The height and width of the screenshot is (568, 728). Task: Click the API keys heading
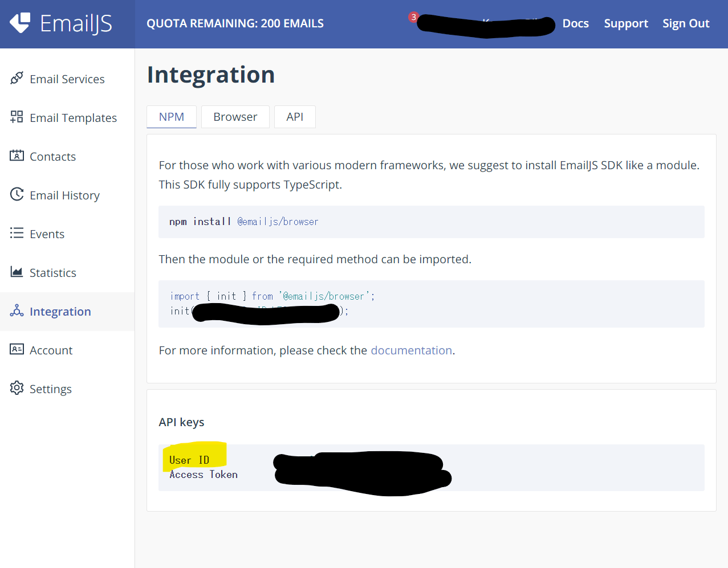tap(181, 422)
